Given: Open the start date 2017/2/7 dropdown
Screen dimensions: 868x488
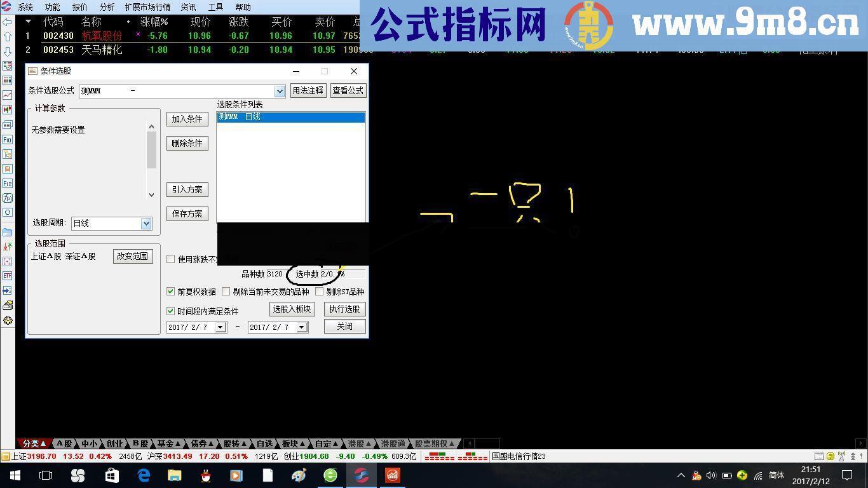Looking at the screenshot, I should pyautogui.click(x=220, y=327).
